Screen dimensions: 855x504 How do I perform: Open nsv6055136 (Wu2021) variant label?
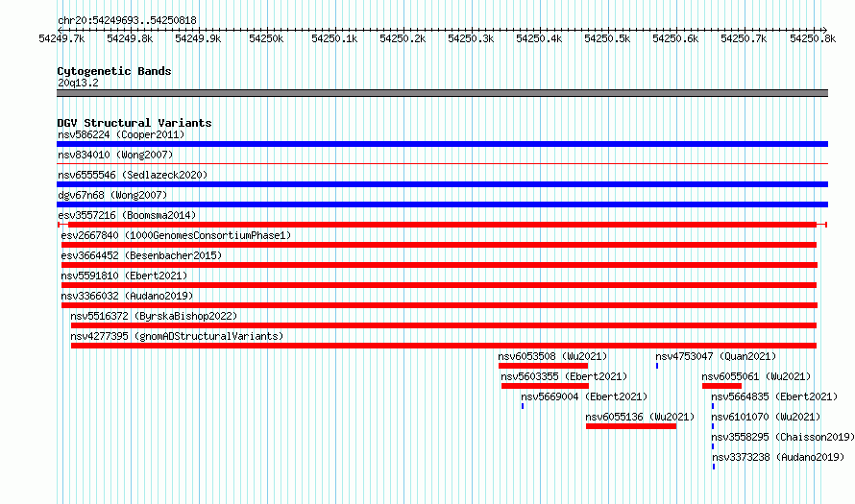click(x=640, y=417)
